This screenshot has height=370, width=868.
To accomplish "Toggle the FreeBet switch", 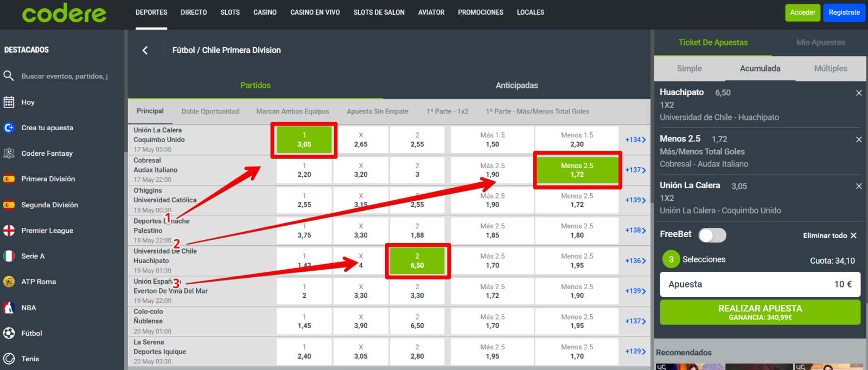I will point(712,235).
